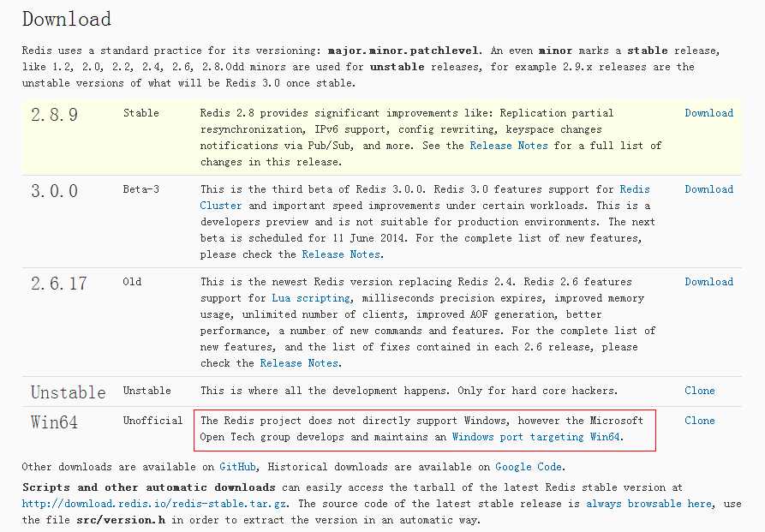Click 'Scripts and other automatic downloads' text

pos(149,487)
